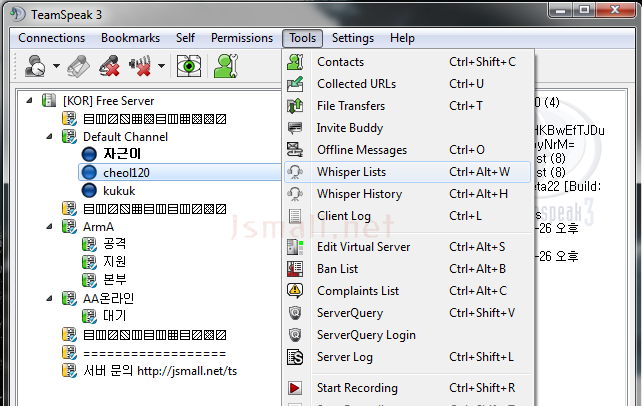Click the Invite Buddy chat icon
The height and width of the screenshot is (406, 642).
(295, 128)
